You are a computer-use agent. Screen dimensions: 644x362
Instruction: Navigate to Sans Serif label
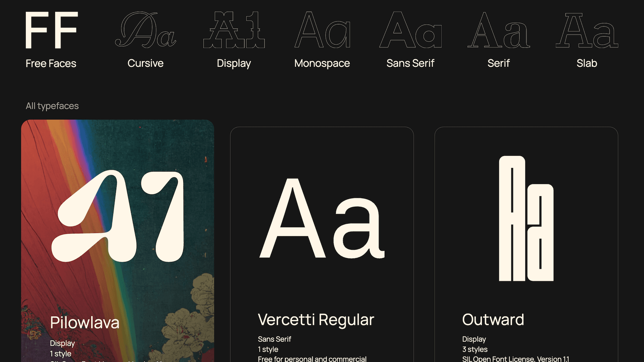[x=410, y=63]
